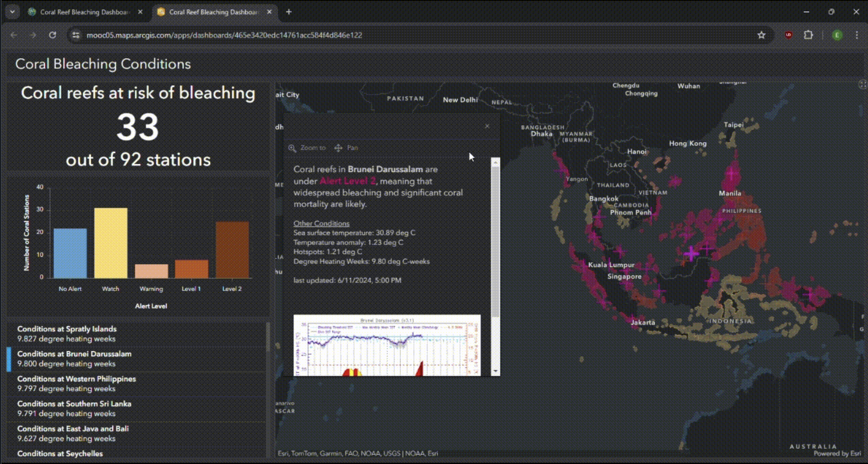This screenshot has width=868, height=464.
Task: Click the Singapore label on the map
Action: pos(624,276)
